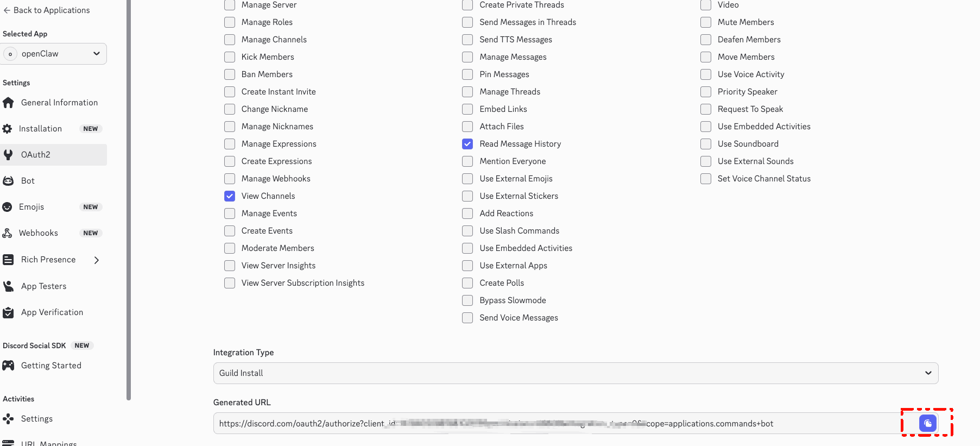980x446 pixels.
Task: Click inside the Generated URL field
Action: click(x=543, y=423)
